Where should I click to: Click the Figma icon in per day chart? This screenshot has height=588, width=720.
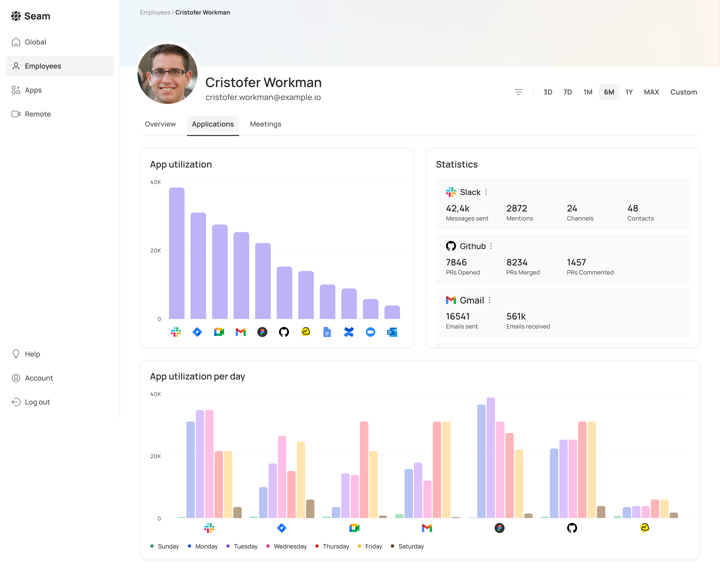click(x=499, y=528)
